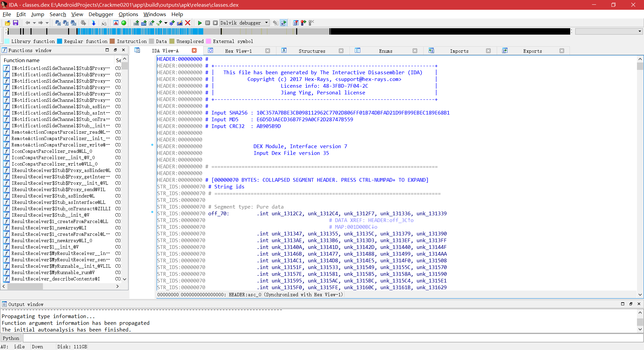Click the green circle analysis indicator
The height and width of the screenshot is (350, 644).
pyautogui.click(x=124, y=23)
